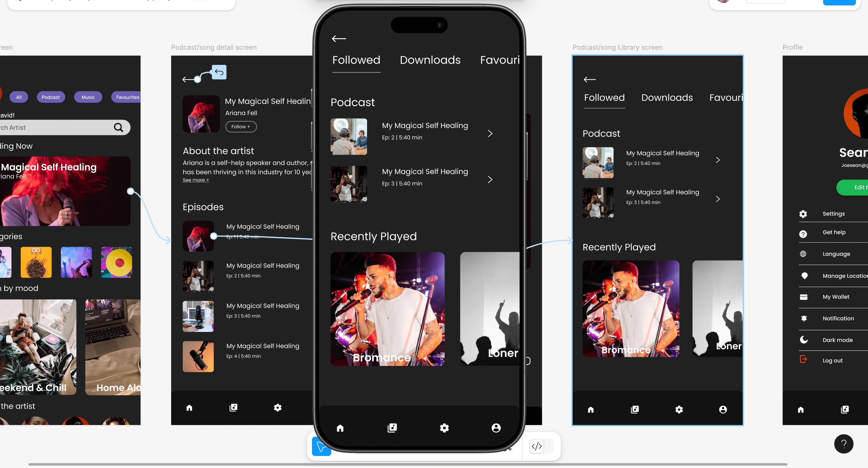Click the Follow + button under Ariana Fell

(241, 126)
